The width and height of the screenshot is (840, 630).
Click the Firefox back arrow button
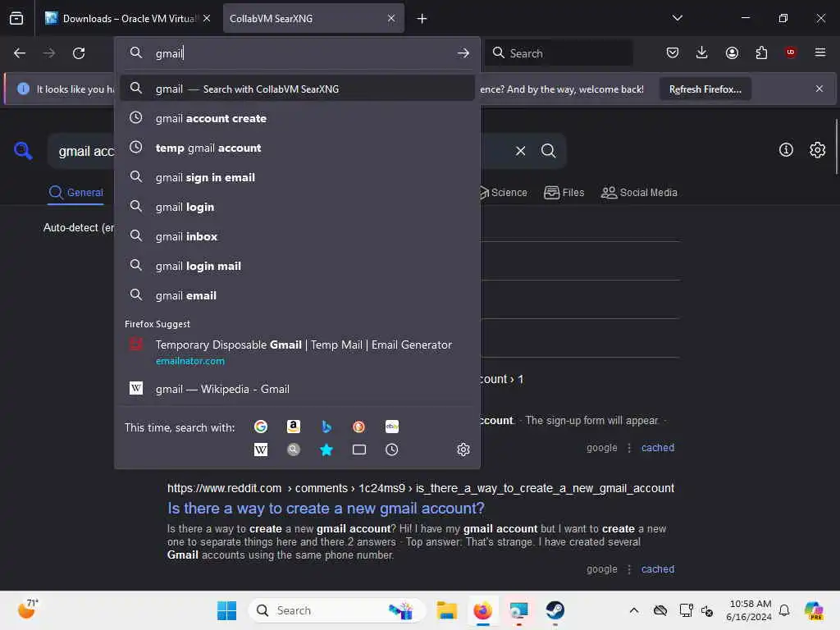[20, 53]
